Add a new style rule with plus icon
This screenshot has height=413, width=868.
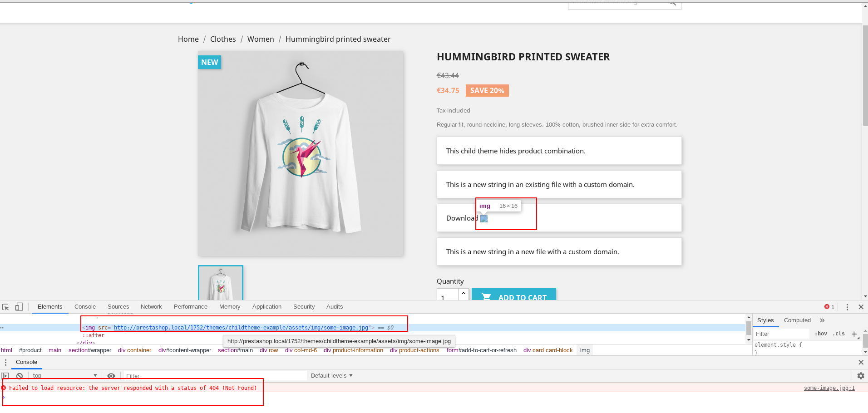tap(854, 334)
